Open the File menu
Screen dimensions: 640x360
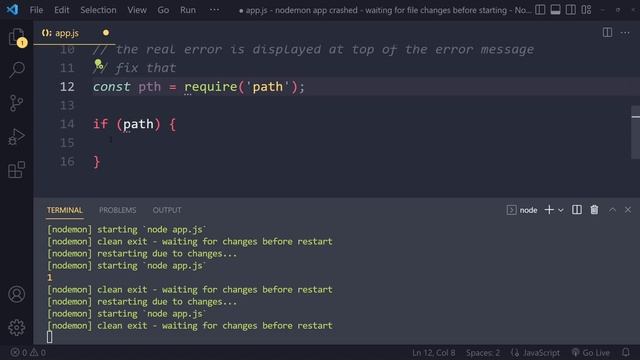36,10
